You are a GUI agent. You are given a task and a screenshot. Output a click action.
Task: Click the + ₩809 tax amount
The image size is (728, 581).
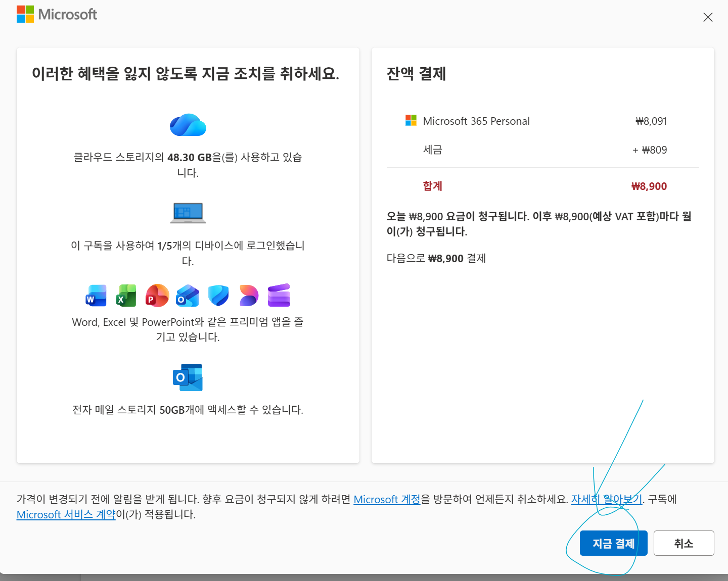click(650, 150)
